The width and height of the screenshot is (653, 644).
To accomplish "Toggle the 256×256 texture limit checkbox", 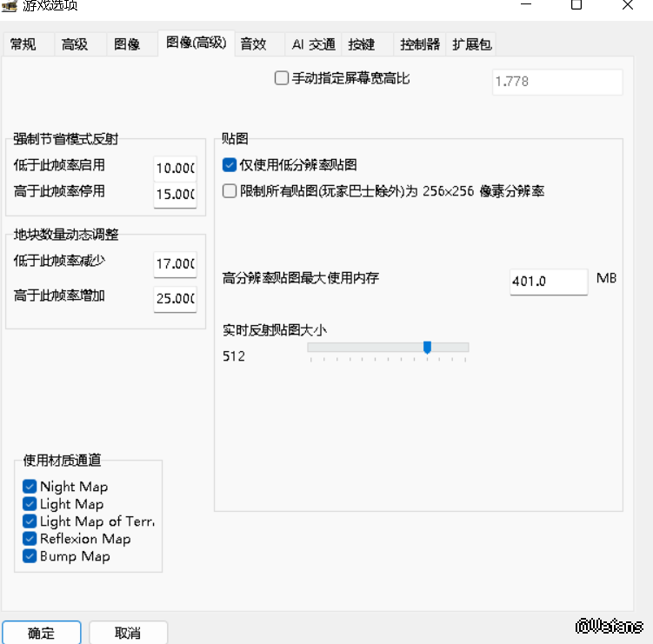I will [x=230, y=191].
